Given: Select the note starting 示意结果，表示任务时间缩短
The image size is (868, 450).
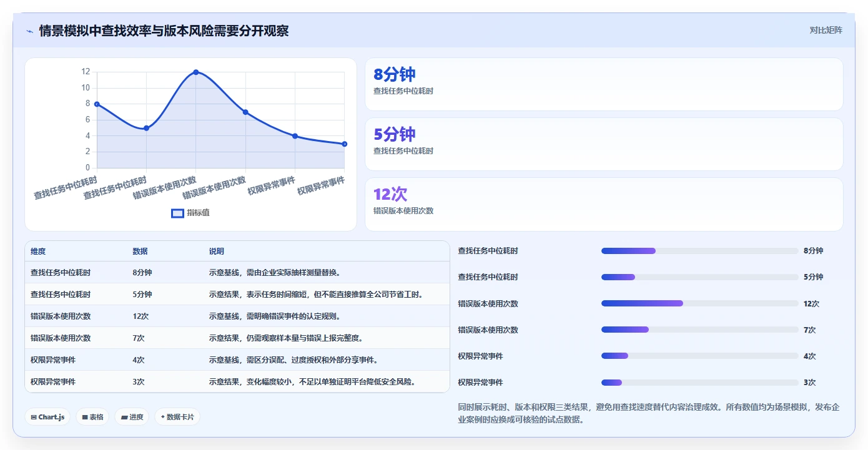Looking at the screenshot, I should click(316, 295).
